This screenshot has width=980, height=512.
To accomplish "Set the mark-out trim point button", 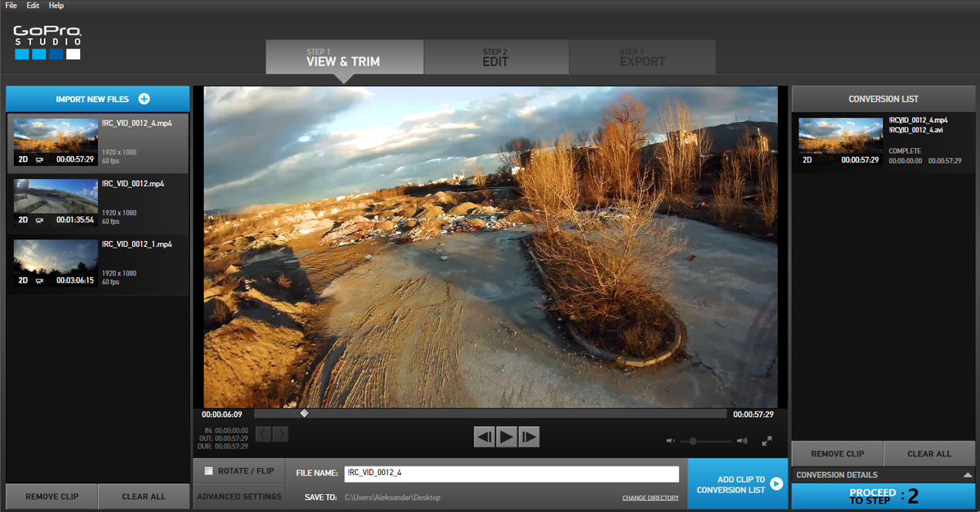I will 280,434.
